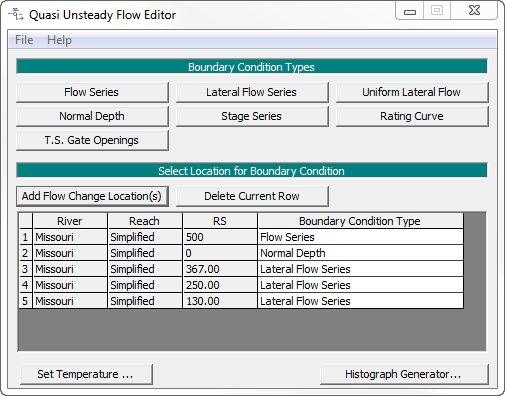Open Set Temperature dialog
505x396 pixels.
pyautogui.click(x=86, y=374)
